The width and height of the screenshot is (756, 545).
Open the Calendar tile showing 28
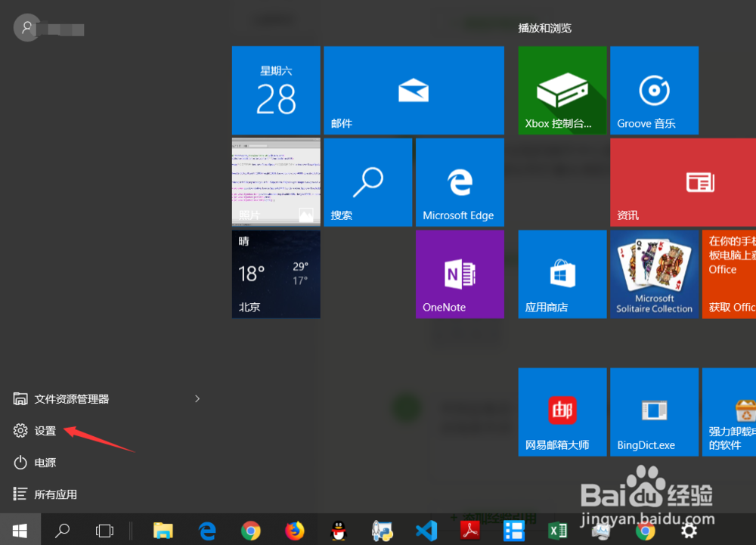[276, 90]
